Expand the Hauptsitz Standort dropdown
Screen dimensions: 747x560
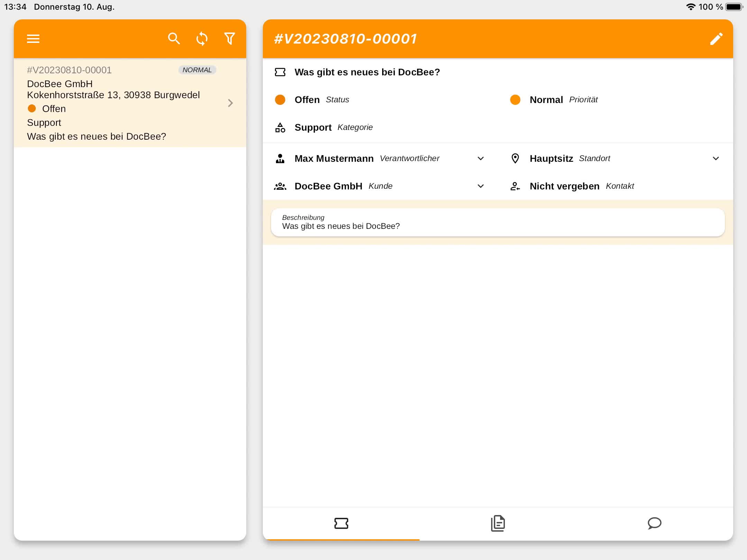(x=716, y=158)
